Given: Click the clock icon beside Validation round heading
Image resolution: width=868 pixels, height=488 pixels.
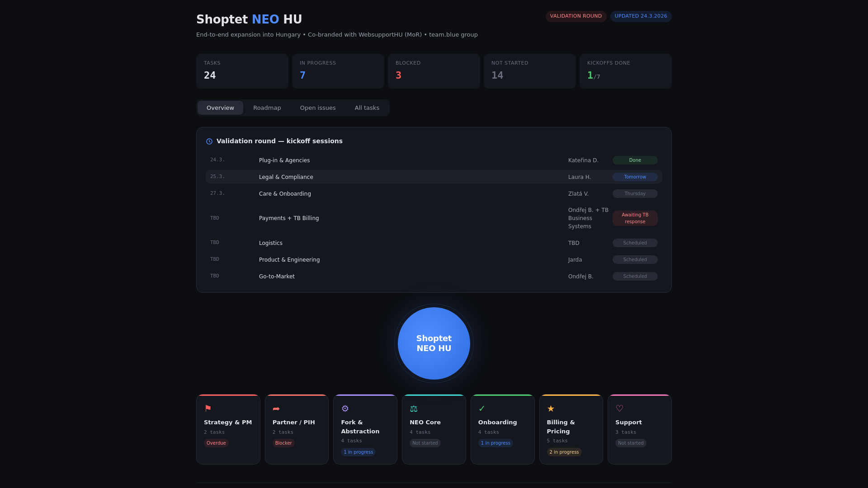Looking at the screenshot, I should click(209, 141).
